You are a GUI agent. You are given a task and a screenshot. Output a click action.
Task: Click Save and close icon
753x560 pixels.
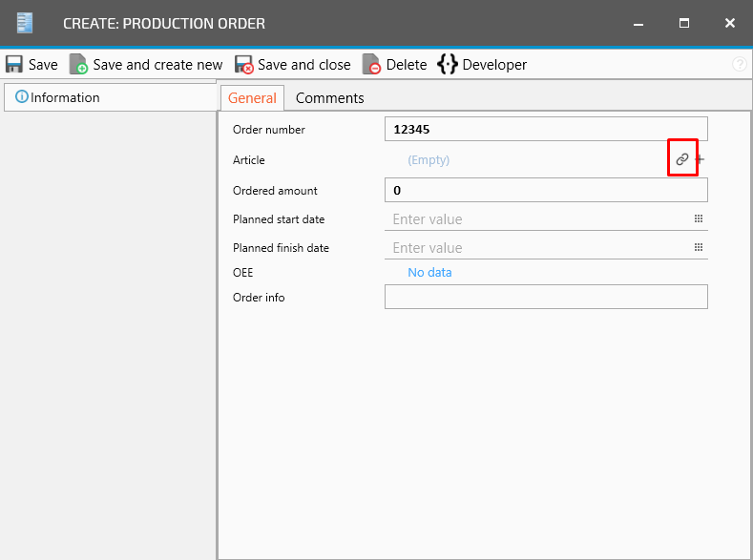click(244, 65)
